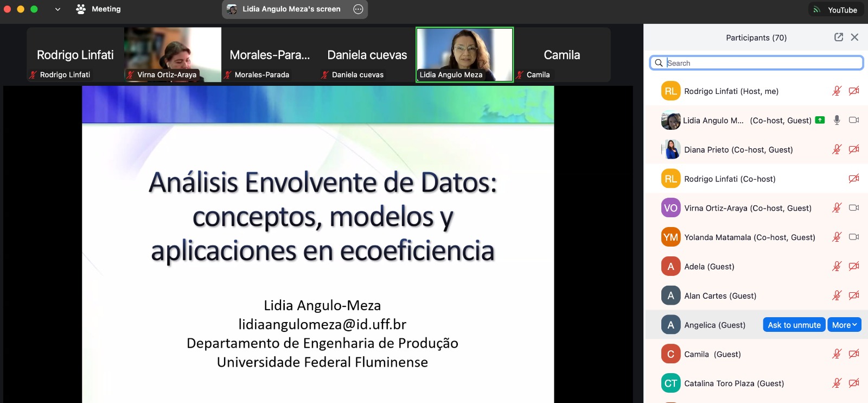Click Diana Prieto's profile picture
Image resolution: width=868 pixels, height=403 pixels.
pyautogui.click(x=671, y=149)
